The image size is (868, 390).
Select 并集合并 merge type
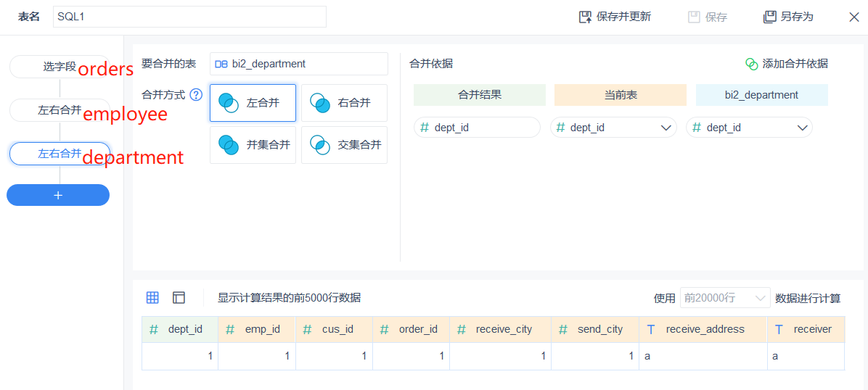[x=253, y=145]
